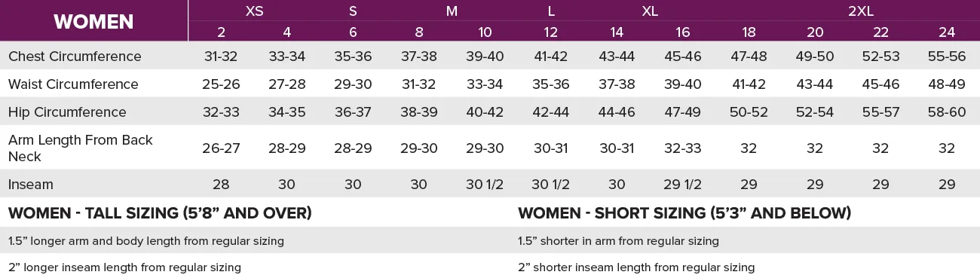Select chest value 31-32 for size 2

tap(221, 57)
